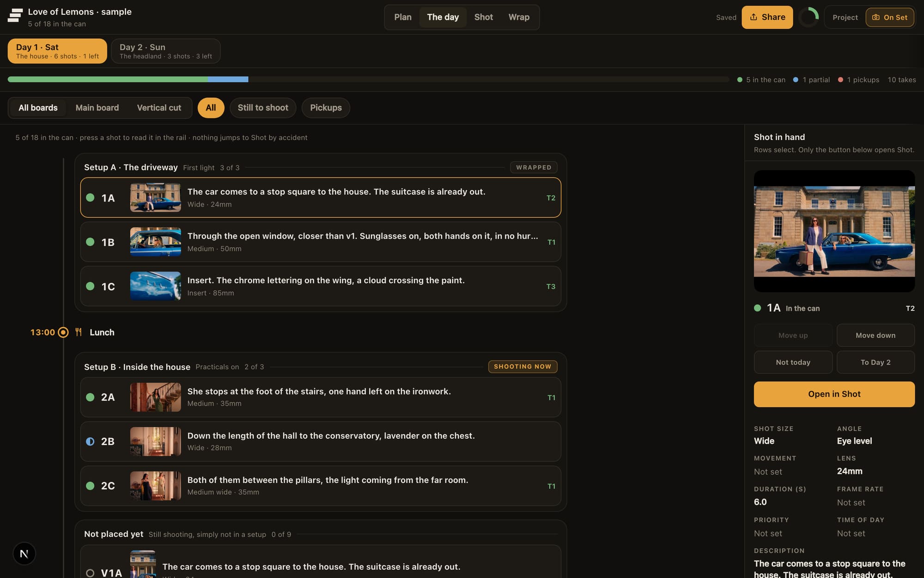Viewport: 924px width, 578px height.
Task: Click the 2C pillars thumbnail
Action: point(155,486)
